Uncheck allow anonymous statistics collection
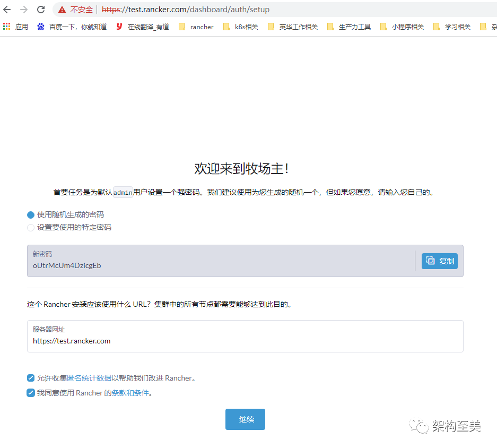The width and height of the screenshot is (497, 448). (x=31, y=378)
